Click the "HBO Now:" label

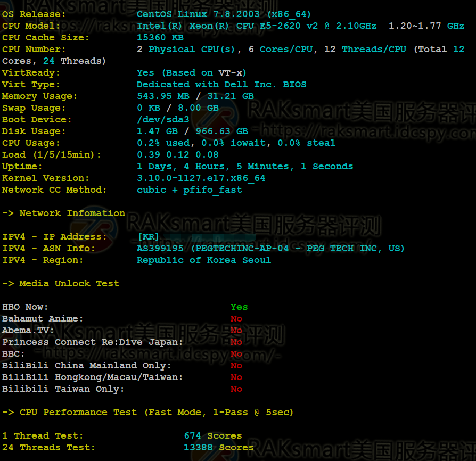pyautogui.click(x=25, y=307)
